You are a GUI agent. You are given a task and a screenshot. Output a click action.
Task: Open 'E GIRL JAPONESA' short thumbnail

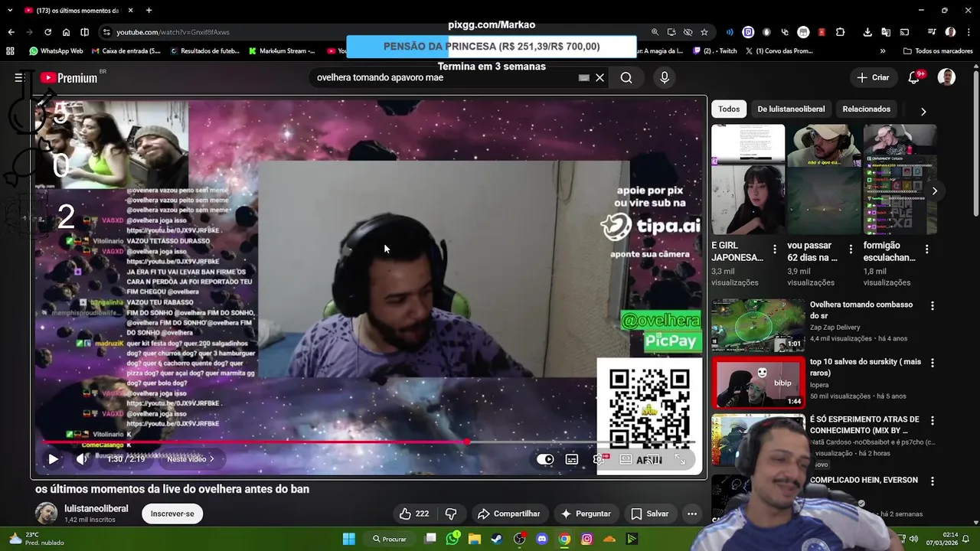pyautogui.click(x=748, y=179)
